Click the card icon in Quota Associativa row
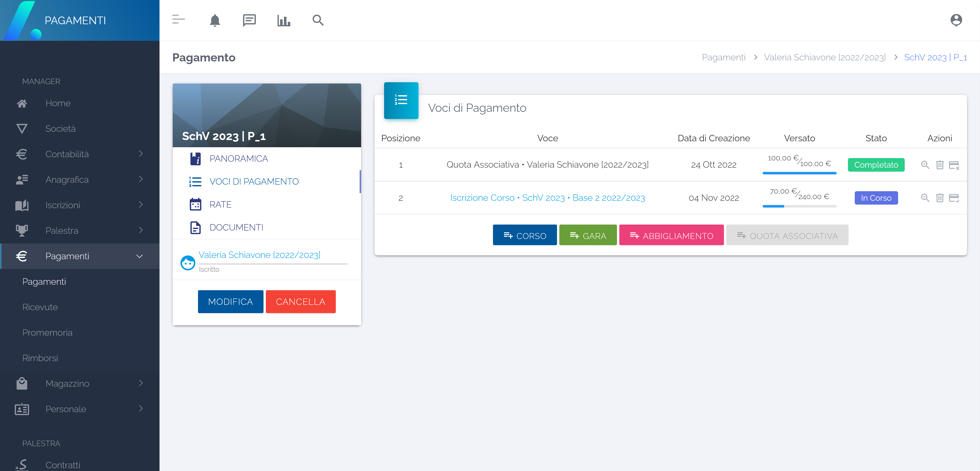 (954, 165)
